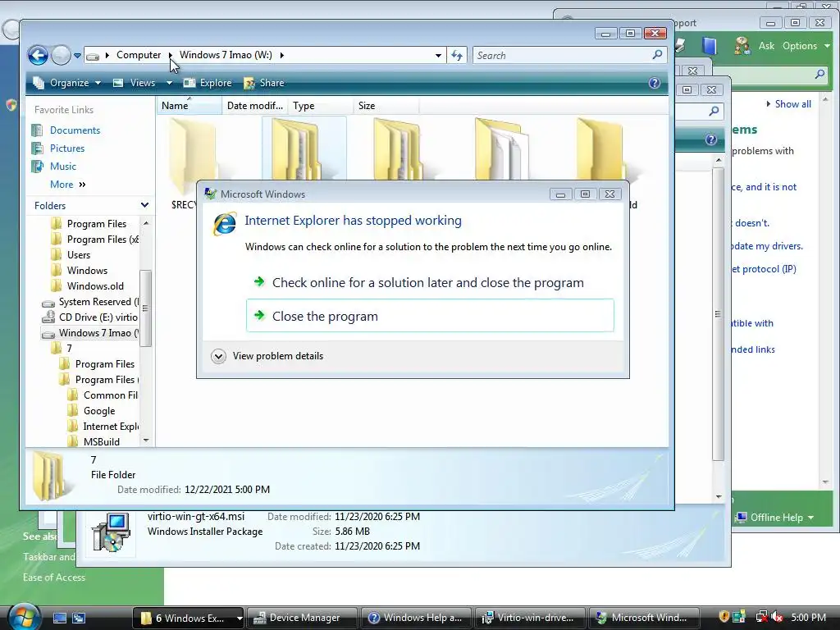Click the security shield tray icon
This screenshot has width=840, height=630.
tap(724, 618)
